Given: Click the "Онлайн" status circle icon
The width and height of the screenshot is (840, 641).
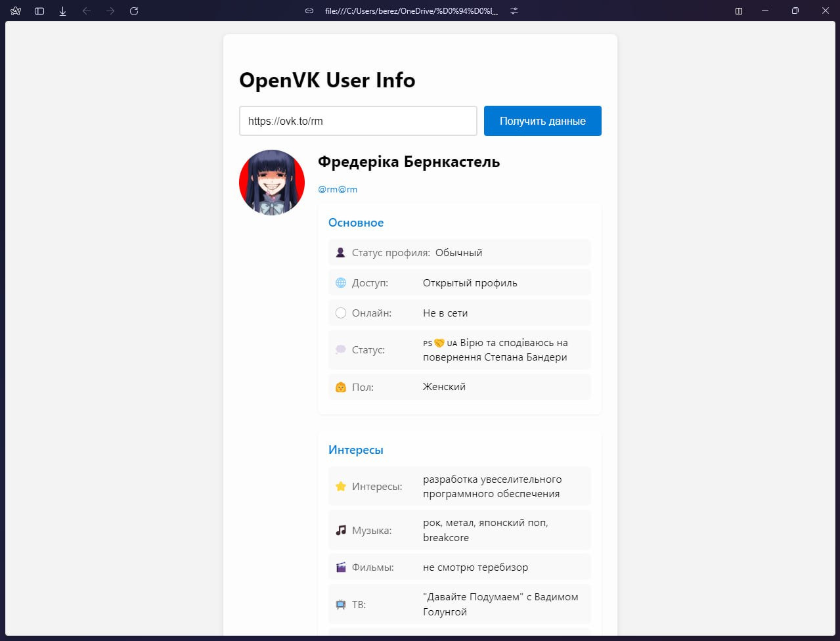Looking at the screenshot, I should point(341,313).
